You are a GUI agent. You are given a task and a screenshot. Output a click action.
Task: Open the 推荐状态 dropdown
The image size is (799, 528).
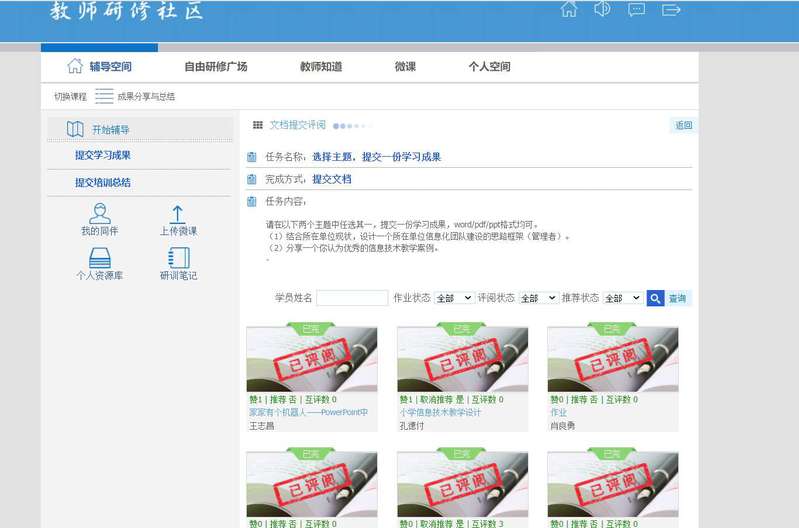(x=623, y=298)
